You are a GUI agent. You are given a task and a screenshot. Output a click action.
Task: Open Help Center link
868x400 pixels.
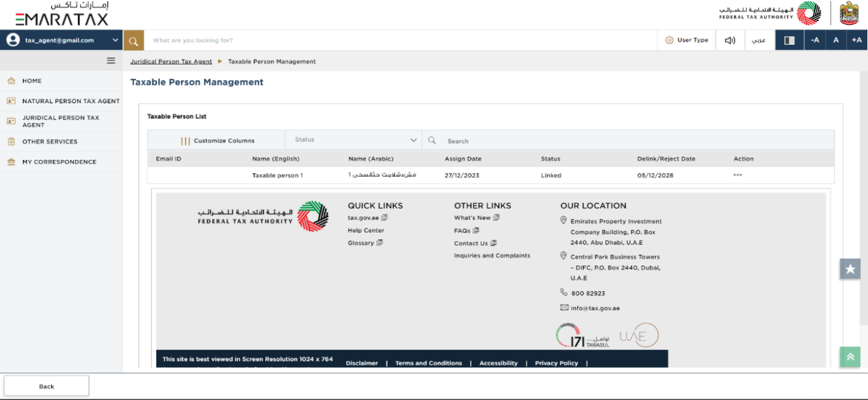tap(366, 230)
